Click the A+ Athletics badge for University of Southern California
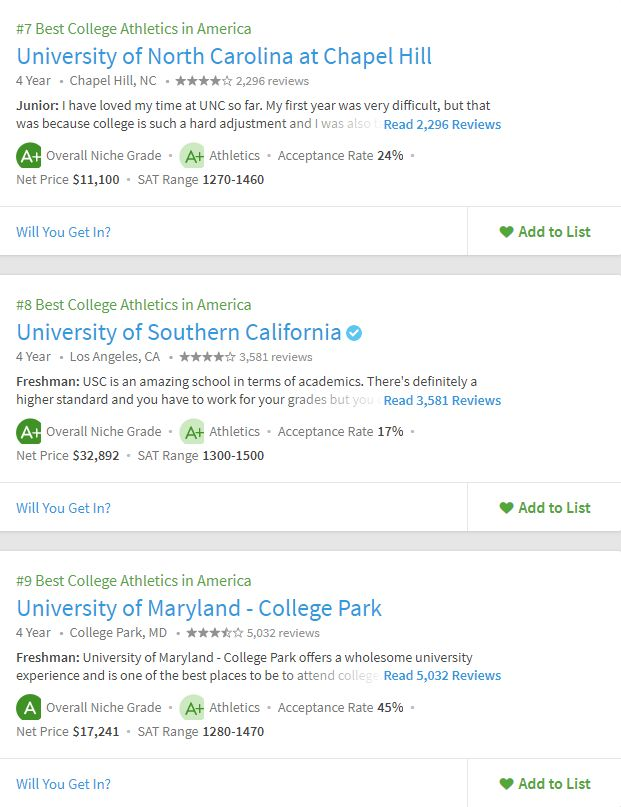Screen dimensions: 621x807 click(192, 431)
